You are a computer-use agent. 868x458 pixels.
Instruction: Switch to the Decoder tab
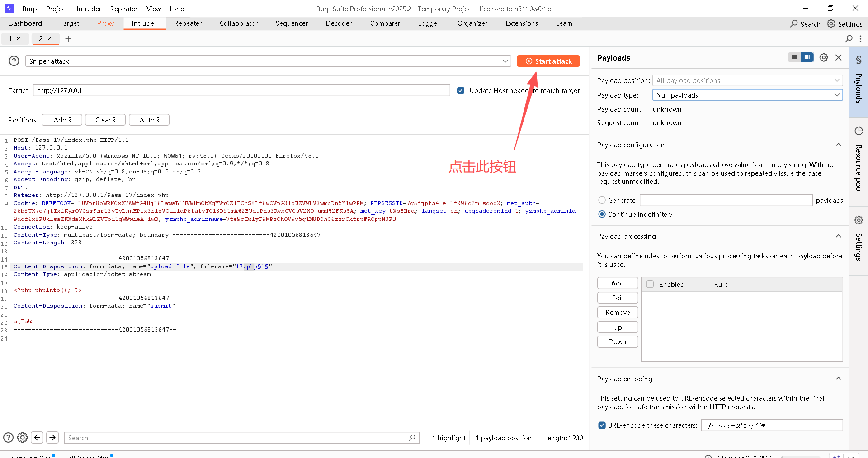click(338, 23)
